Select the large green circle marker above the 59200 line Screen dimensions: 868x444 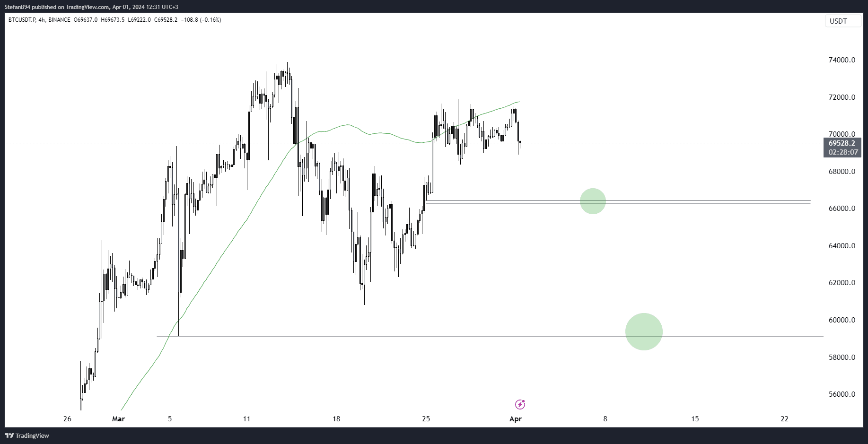pos(644,331)
